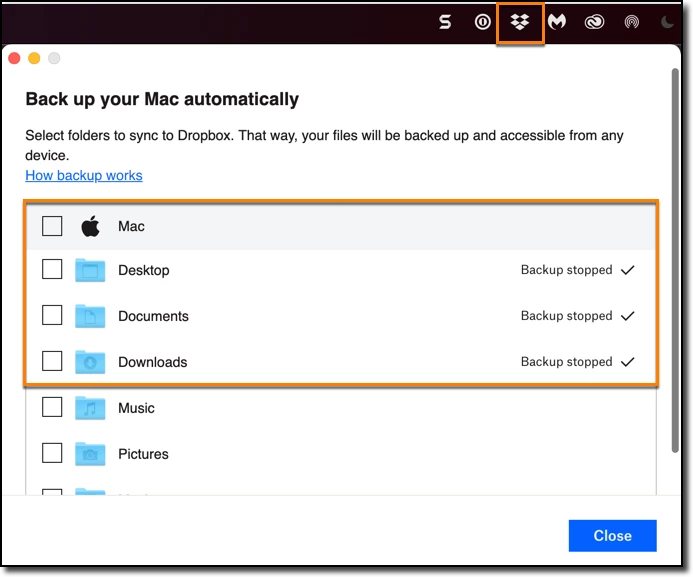Open the AirDrop-style concentric rings icon
The height and width of the screenshot is (577, 693).
pos(632,22)
